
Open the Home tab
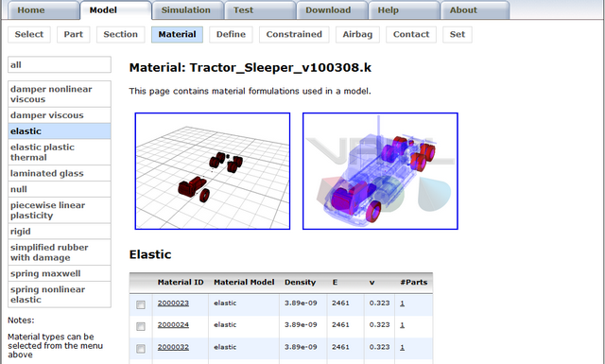[x=43, y=10]
